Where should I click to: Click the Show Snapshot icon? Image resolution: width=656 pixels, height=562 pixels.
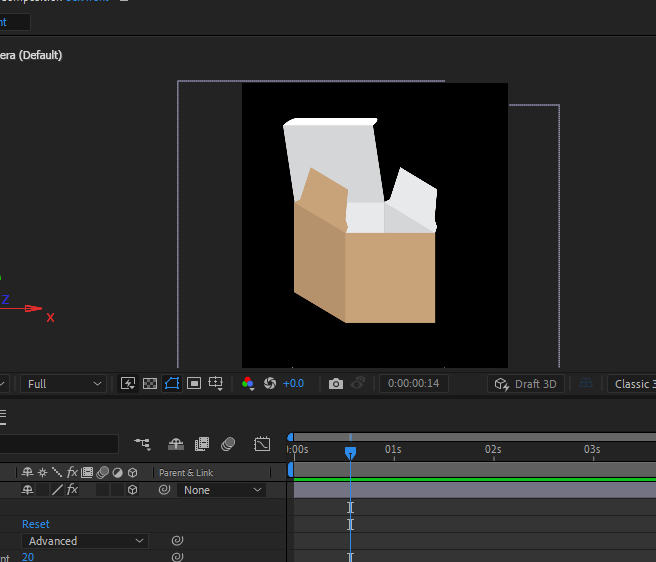358,383
